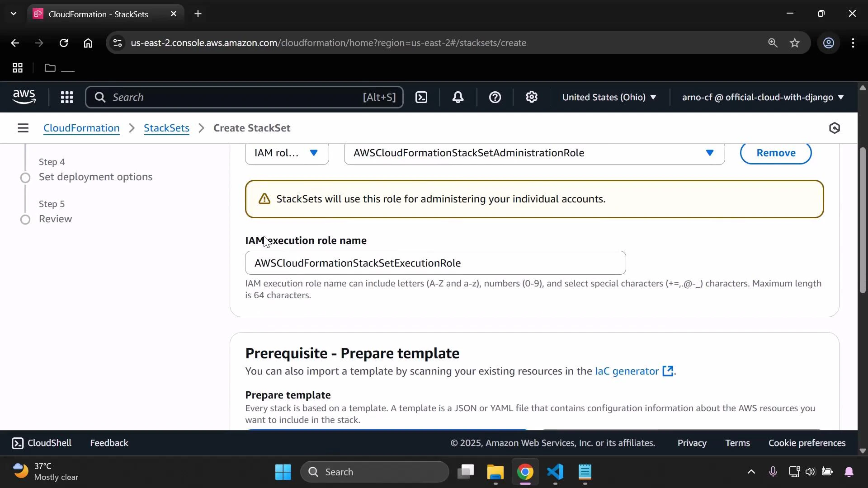This screenshot has width=868, height=488.
Task: Open the AWS help menu
Action: point(495,97)
